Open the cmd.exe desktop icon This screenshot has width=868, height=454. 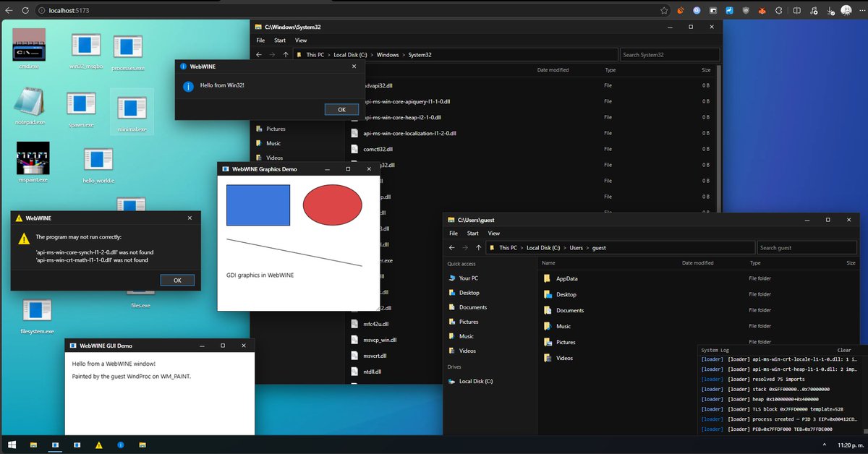29,49
